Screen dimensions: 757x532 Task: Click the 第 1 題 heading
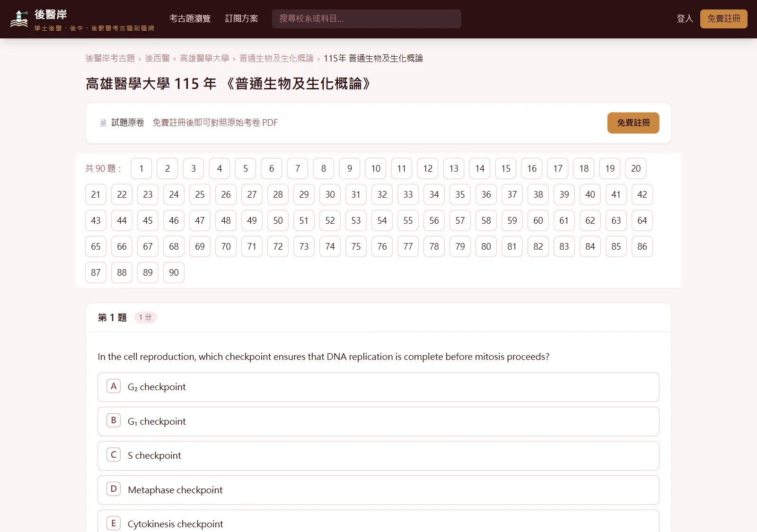113,318
